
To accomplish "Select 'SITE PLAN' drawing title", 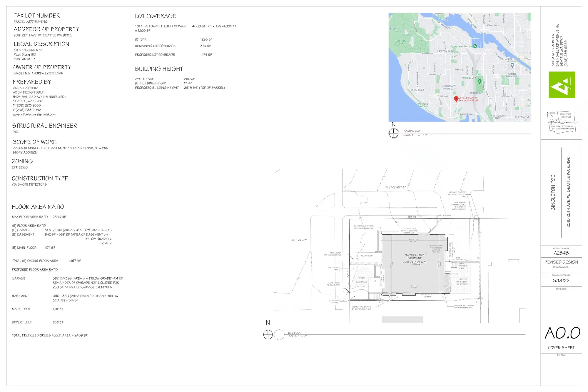I will coord(294,333).
